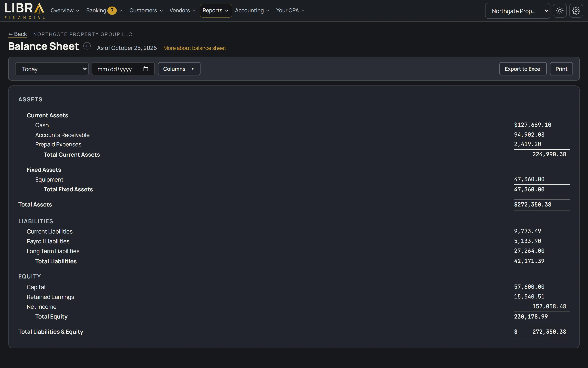Go back using the Back link
588x368 pixels.
click(x=18, y=34)
